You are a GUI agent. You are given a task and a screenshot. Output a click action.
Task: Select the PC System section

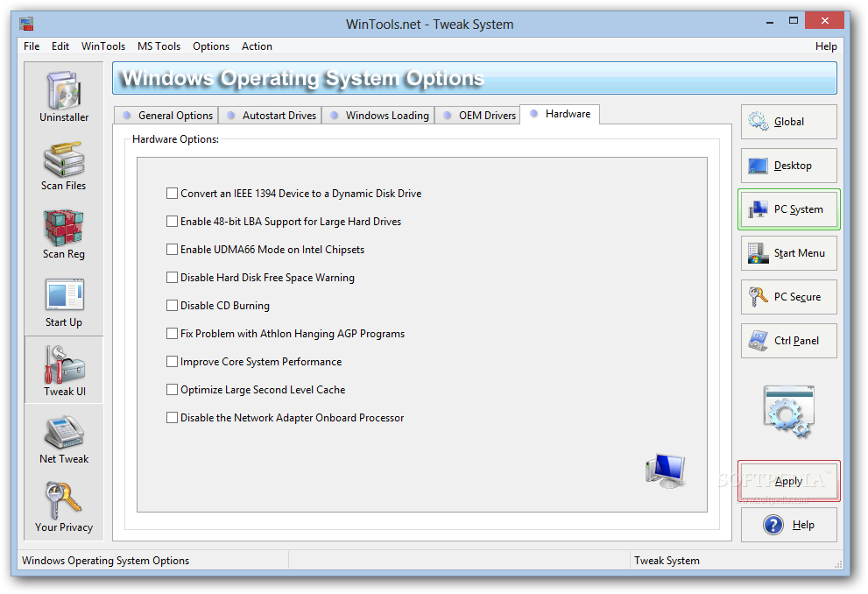(789, 209)
